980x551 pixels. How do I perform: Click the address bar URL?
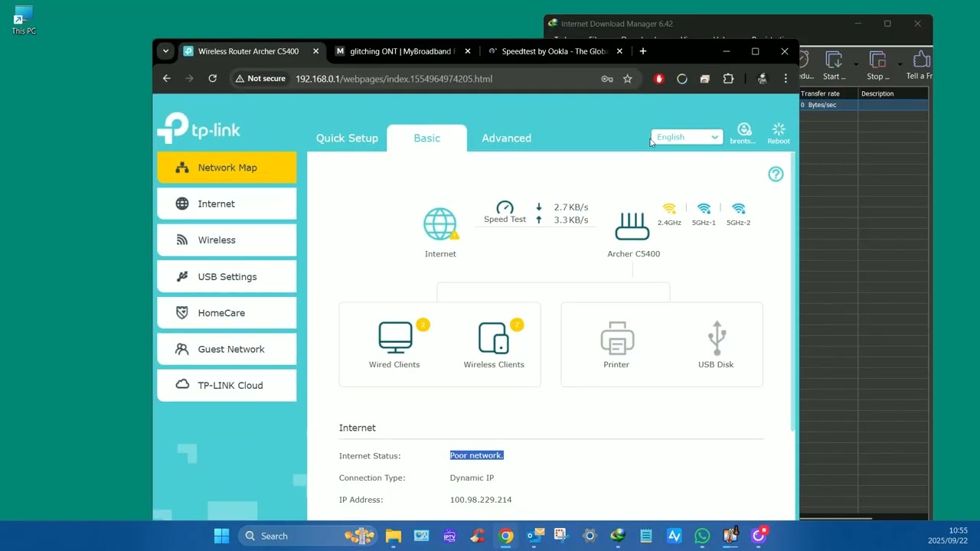tap(394, 79)
